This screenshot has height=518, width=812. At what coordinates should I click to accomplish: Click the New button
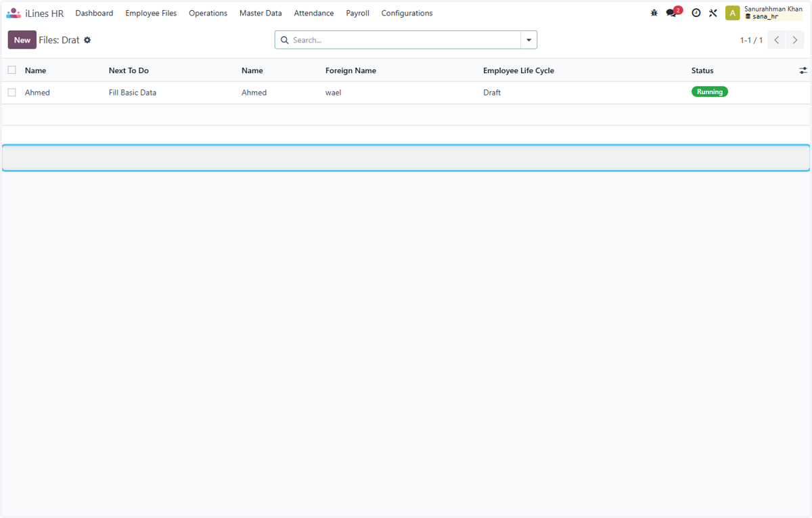point(22,40)
